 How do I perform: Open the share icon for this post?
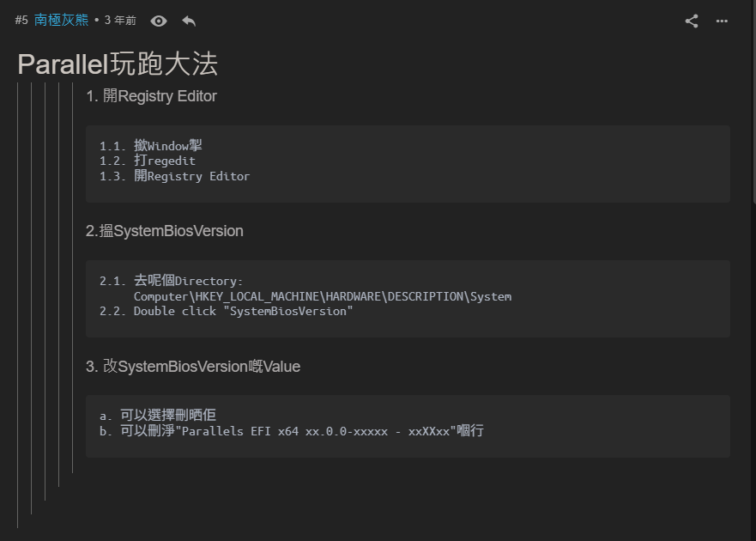(x=692, y=21)
